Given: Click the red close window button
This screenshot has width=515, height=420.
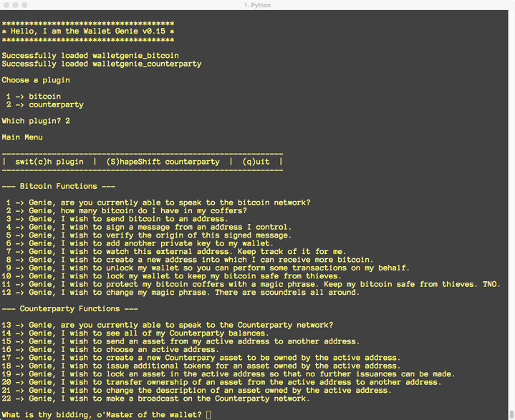Looking at the screenshot, I should [x=6, y=5].
